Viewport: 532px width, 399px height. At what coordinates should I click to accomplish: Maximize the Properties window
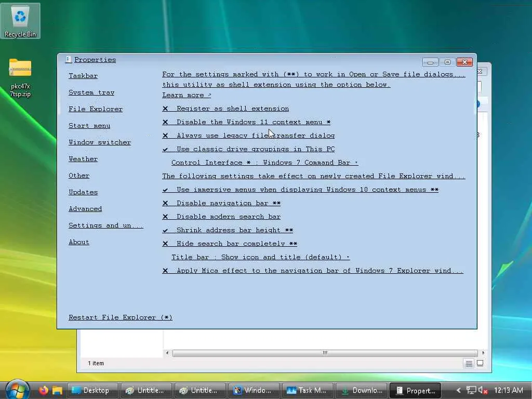(x=447, y=62)
